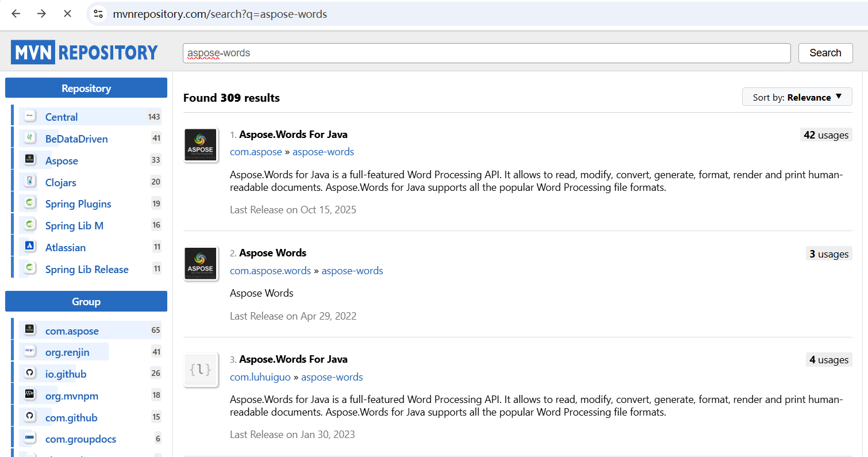Filter by com.aspose group
The width and height of the screenshot is (868, 457).
tap(72, 331)
